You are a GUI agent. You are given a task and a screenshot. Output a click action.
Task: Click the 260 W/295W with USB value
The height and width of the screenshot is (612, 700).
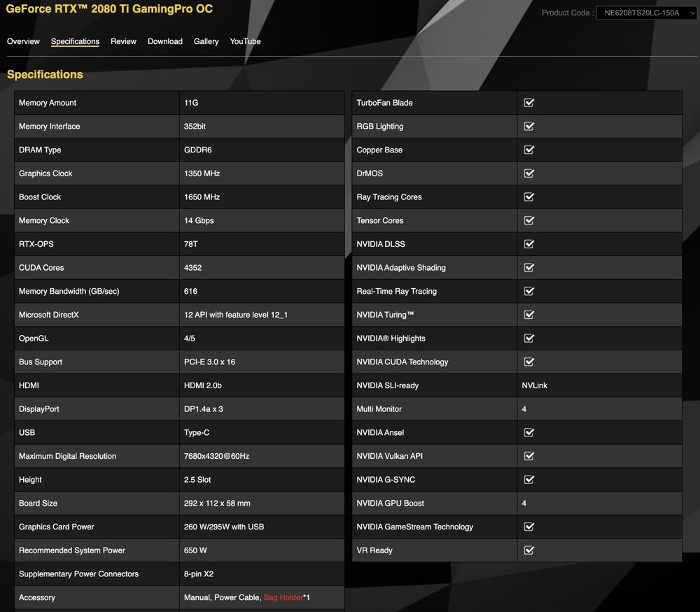coord(224,527)
